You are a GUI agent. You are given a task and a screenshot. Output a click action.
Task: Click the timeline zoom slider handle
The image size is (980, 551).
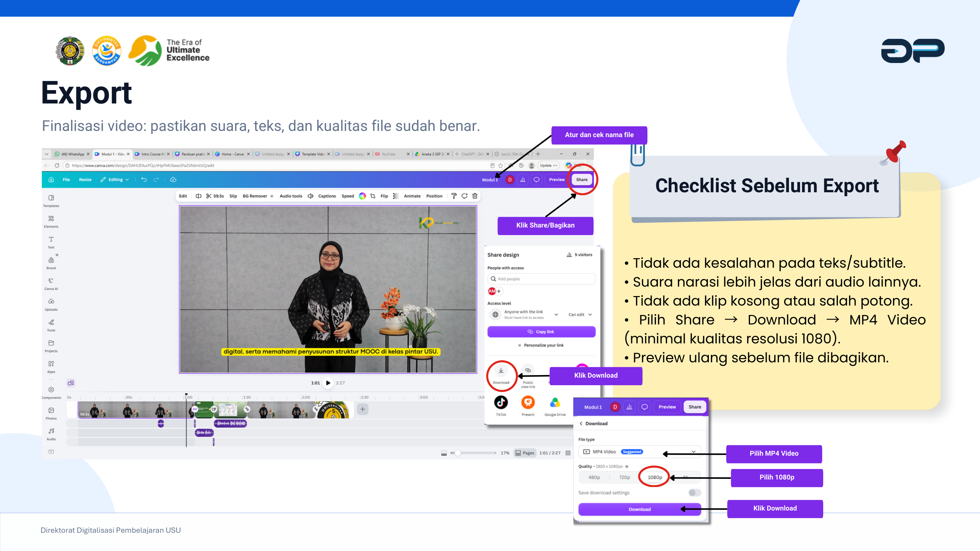458,453
